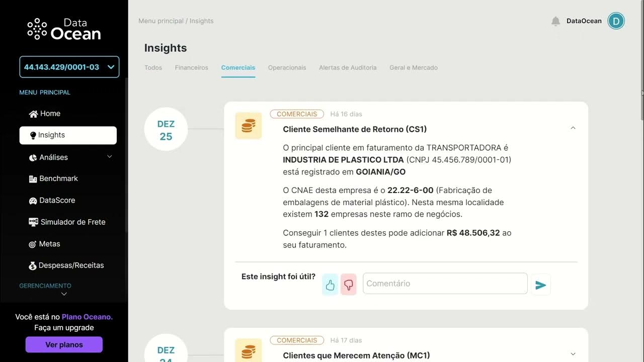Viewport: 644px width, 362px height.
Task: Click the DataOcean user avatar
Action: click(616, 21)
